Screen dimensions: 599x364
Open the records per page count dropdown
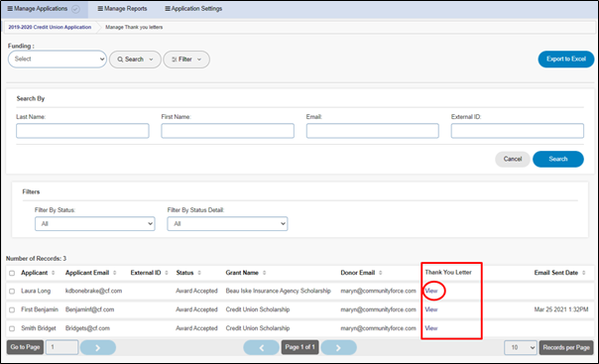521,347
